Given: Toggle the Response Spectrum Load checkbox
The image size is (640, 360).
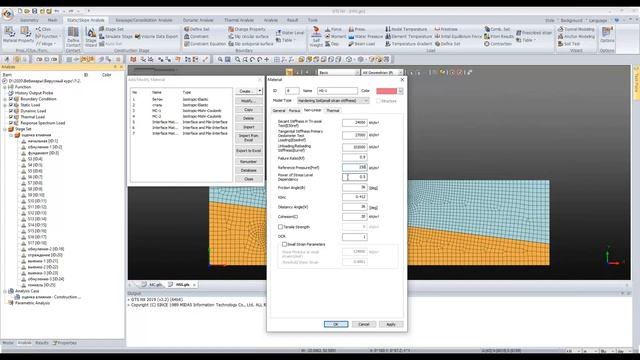Looking at the screenshot, I should 11,123.
